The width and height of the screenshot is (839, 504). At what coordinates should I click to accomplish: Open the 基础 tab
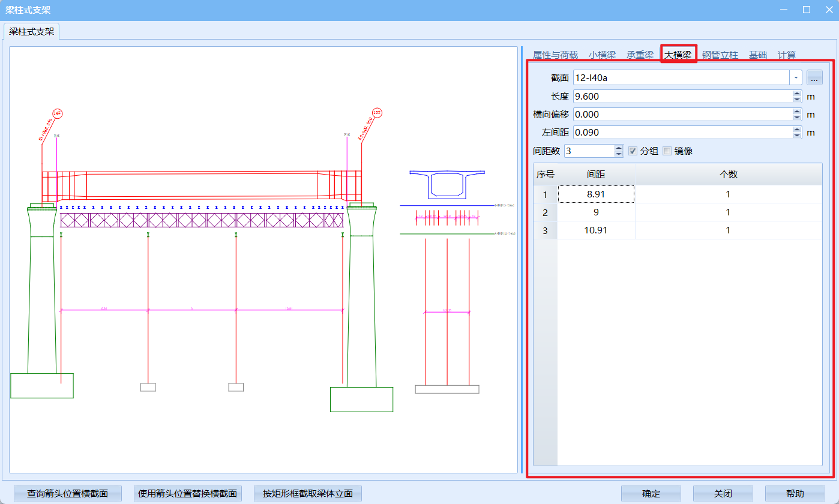(758, 55)
